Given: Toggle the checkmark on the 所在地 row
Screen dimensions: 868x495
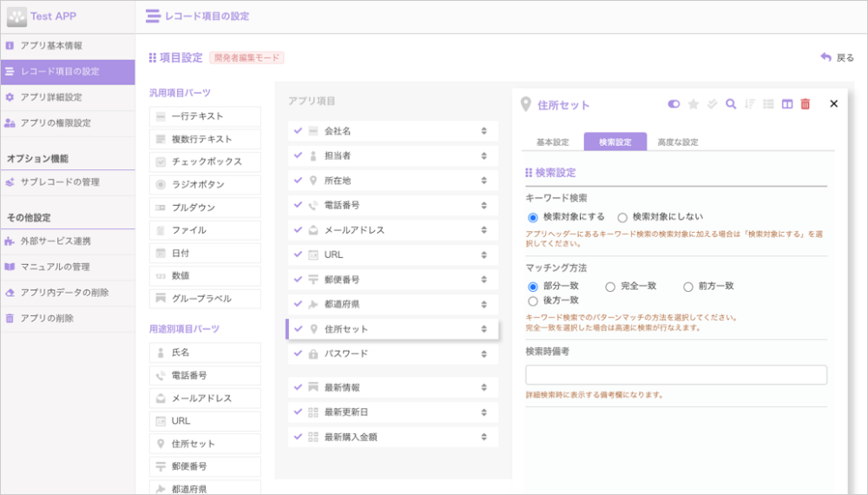Looking at the screenshot, I should click(x=299, y=180).
